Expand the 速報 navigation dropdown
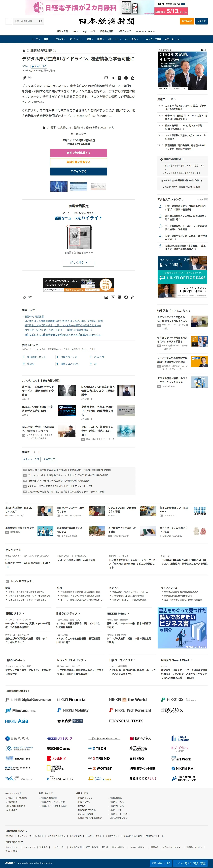The height and width of the screenshot is (868, 213). tap(47, 39)
